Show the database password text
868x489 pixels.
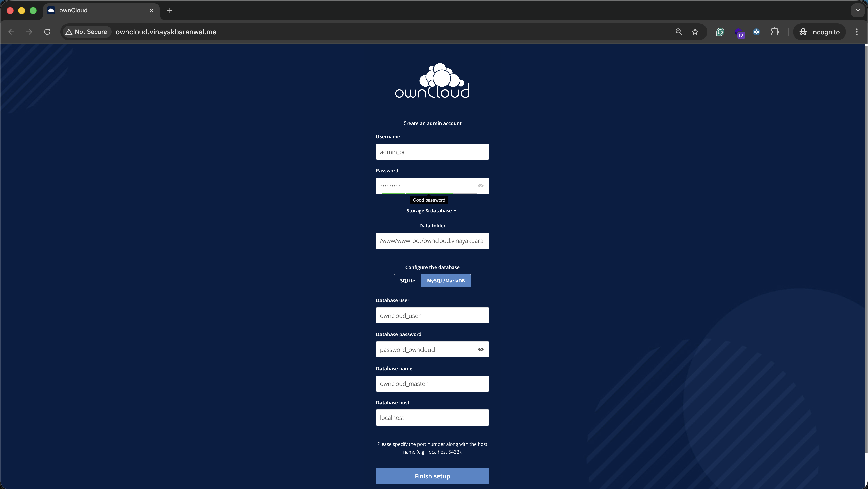point(480,350)
